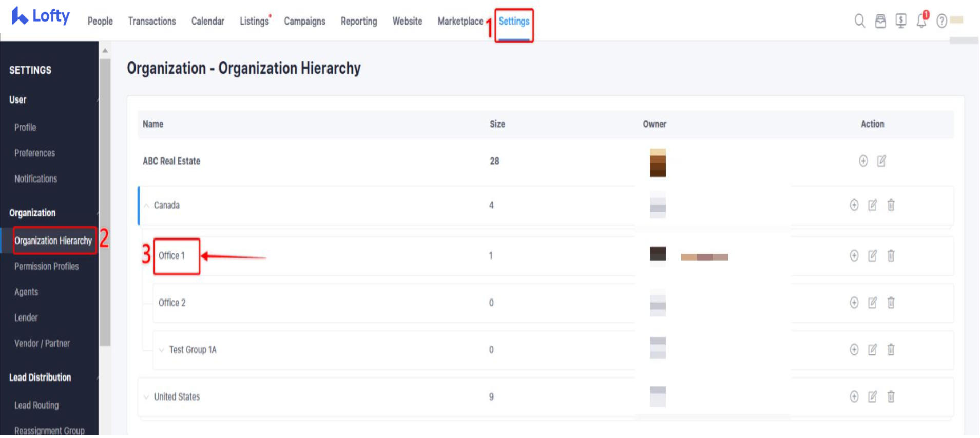The image size is (980, 438).
Task: Open the inbox tray icon in header
Action: pos(880,21)
